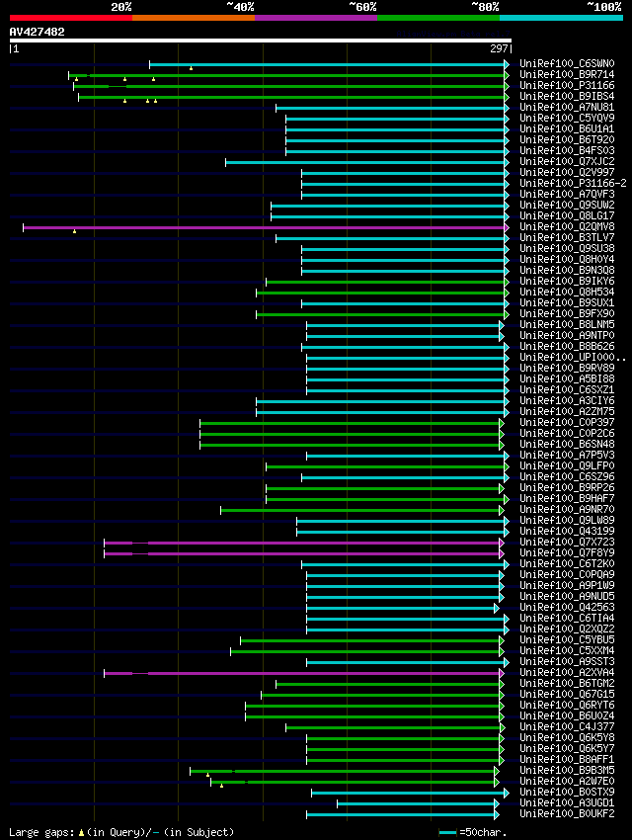Open the UniRef100_B8LNM5 hit link

(567, 325)
